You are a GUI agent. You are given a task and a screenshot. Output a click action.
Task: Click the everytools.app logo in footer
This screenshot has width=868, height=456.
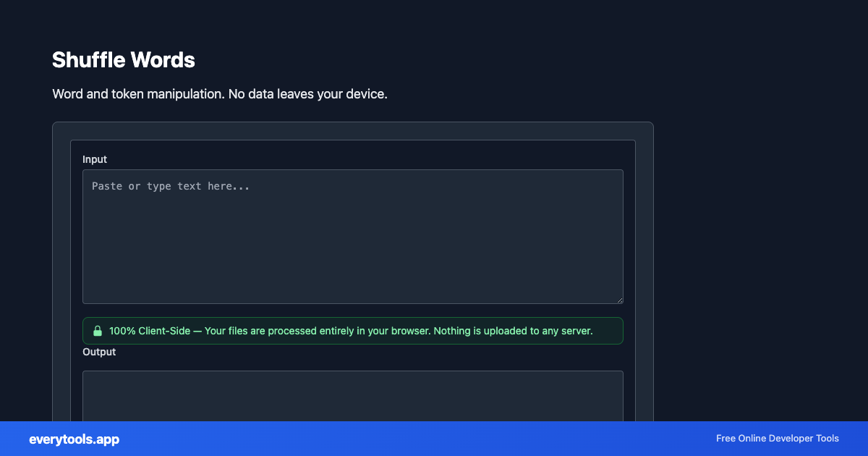(x=74, y=439)
